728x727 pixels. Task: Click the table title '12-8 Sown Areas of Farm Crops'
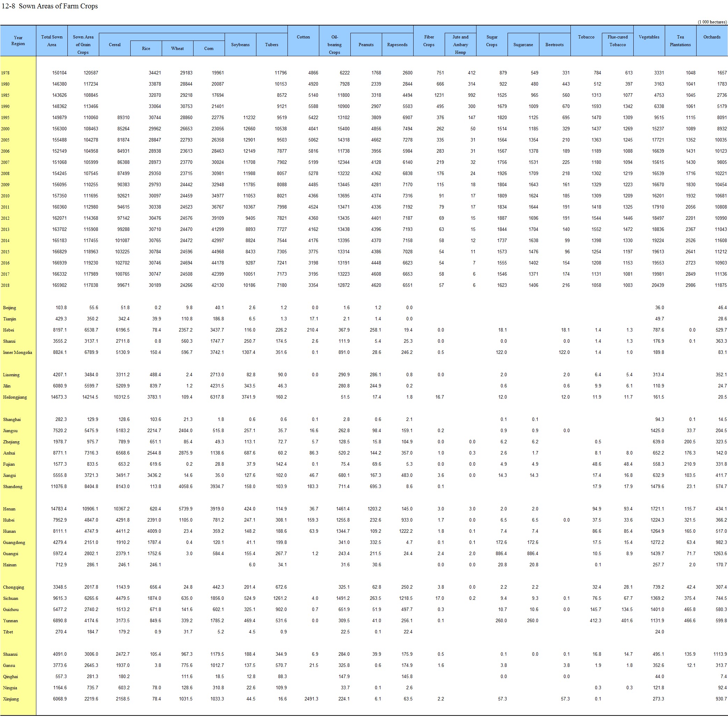(x=50, y=6)
